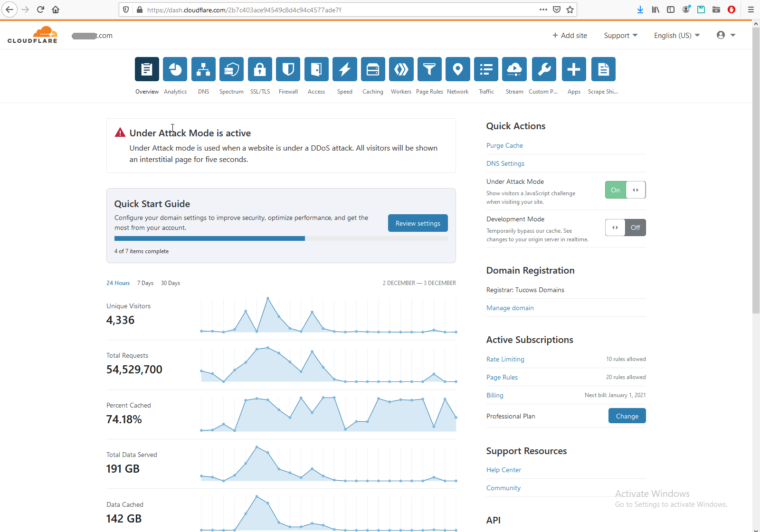Click the Total Requests chart
Viewport: 760px width, 532px height.
click(x=328, y=365)
